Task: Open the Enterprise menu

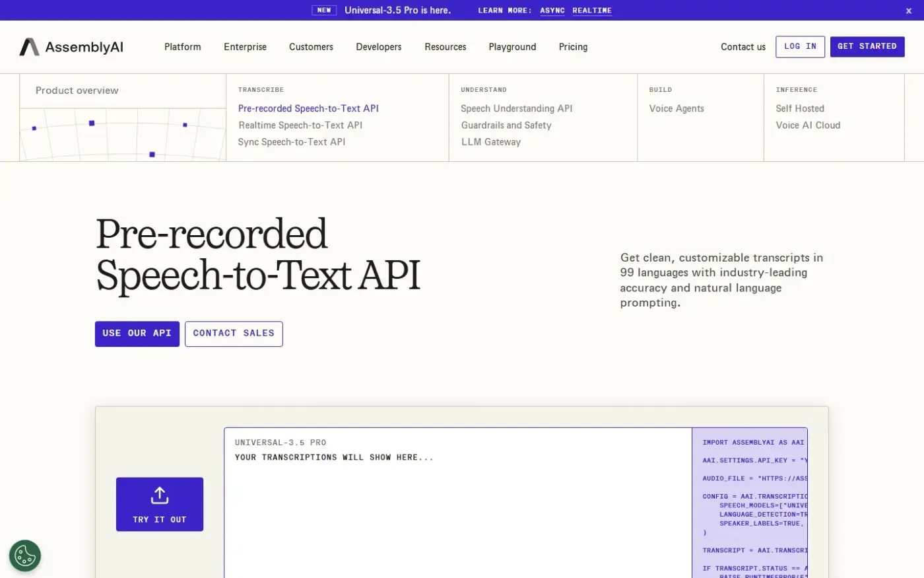Action: (245, 47)
